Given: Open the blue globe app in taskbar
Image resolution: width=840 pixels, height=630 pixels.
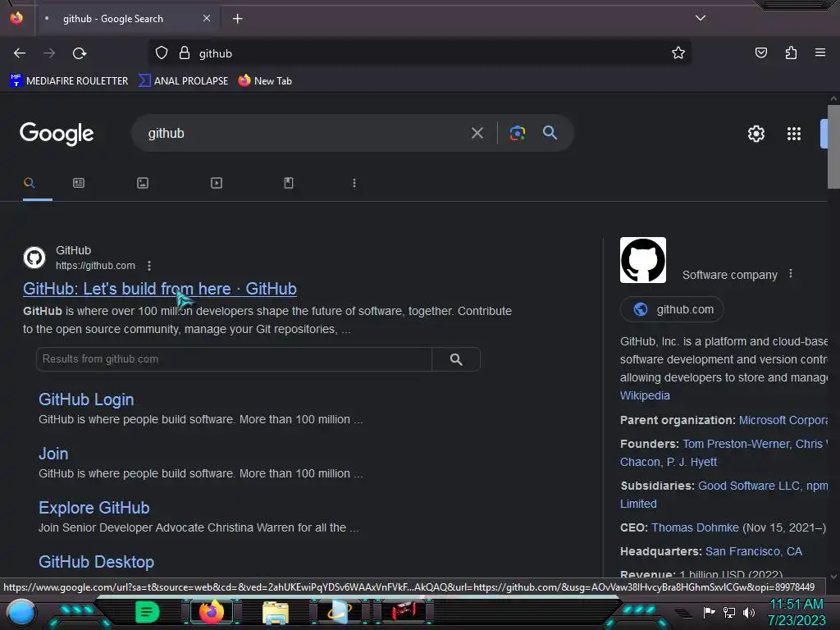Looking at the screenshot, I should tap(339, 612).
